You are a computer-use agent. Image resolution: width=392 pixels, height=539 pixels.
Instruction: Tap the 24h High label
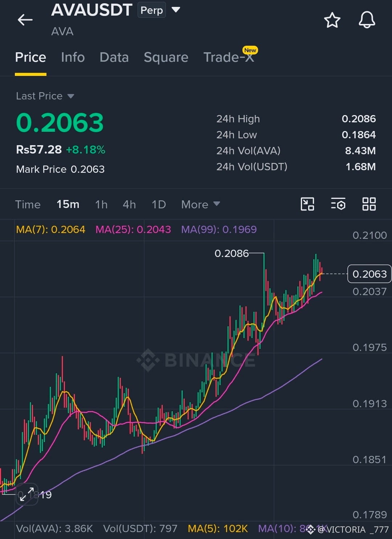tap(238, 119)
